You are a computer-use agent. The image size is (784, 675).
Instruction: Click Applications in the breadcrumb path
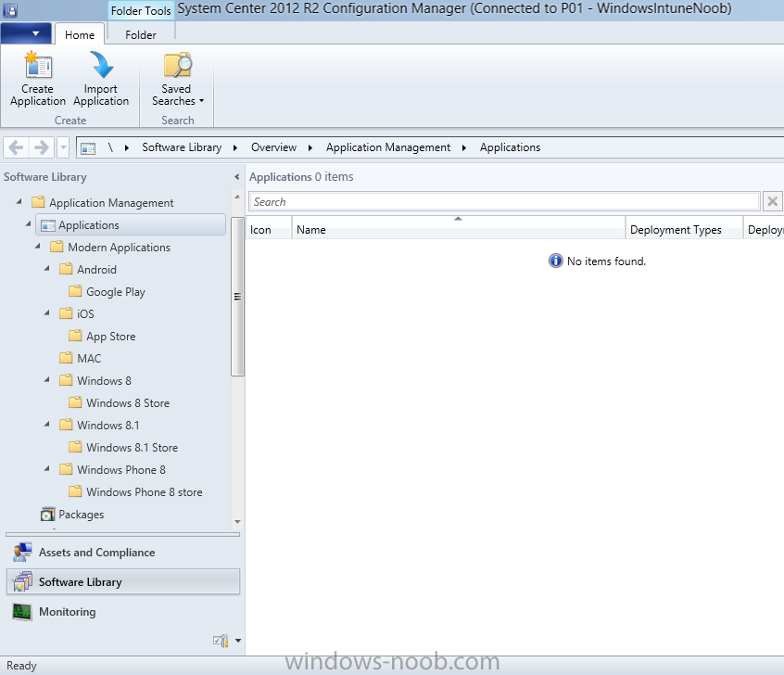510,147
